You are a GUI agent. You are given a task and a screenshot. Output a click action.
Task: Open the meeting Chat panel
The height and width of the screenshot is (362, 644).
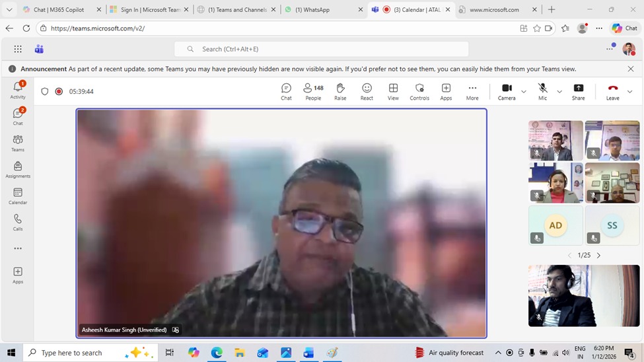tap(286, 91)
